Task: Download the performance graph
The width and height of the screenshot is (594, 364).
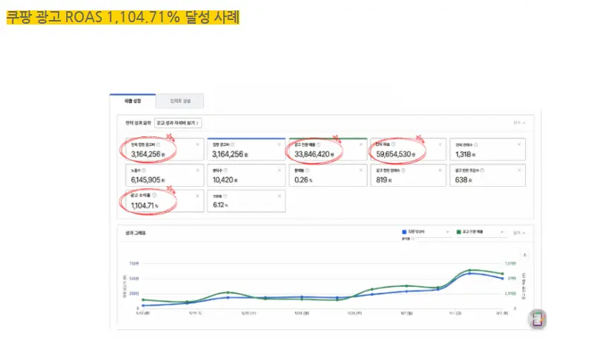Action: (525, 254)
